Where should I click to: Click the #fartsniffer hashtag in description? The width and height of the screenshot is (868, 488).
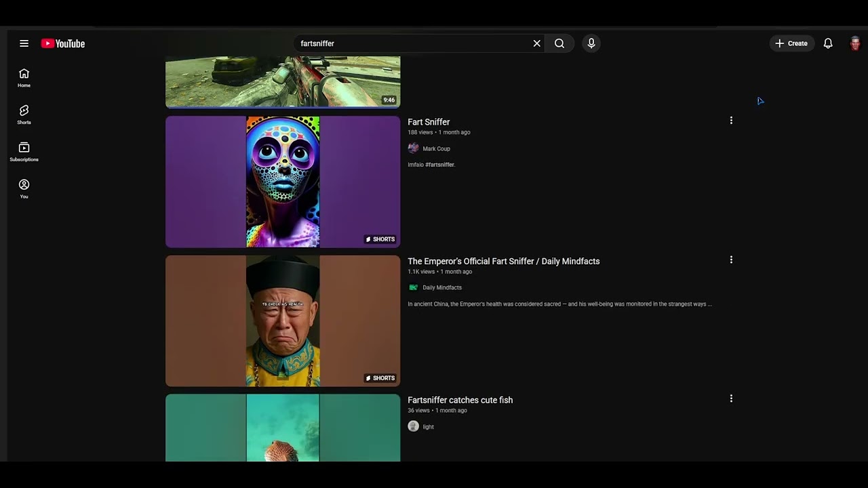coord(440,165)
